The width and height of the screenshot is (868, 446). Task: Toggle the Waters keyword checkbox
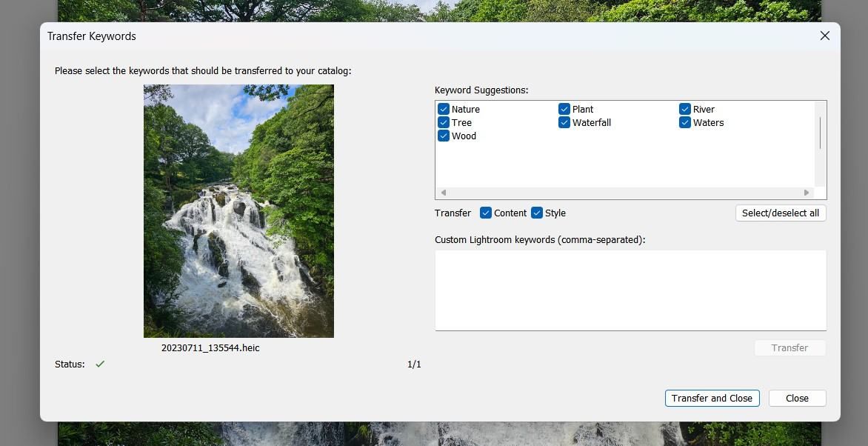coord(685,122)
